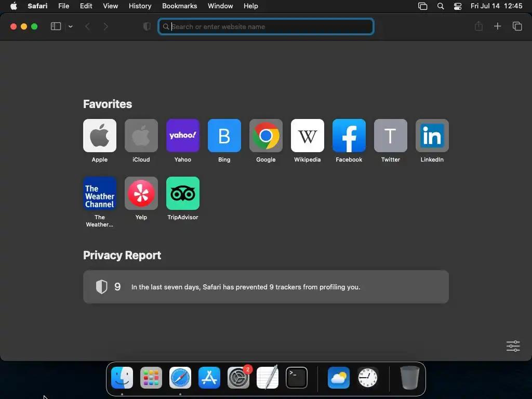Open start page customization settings

coord(513,346)
